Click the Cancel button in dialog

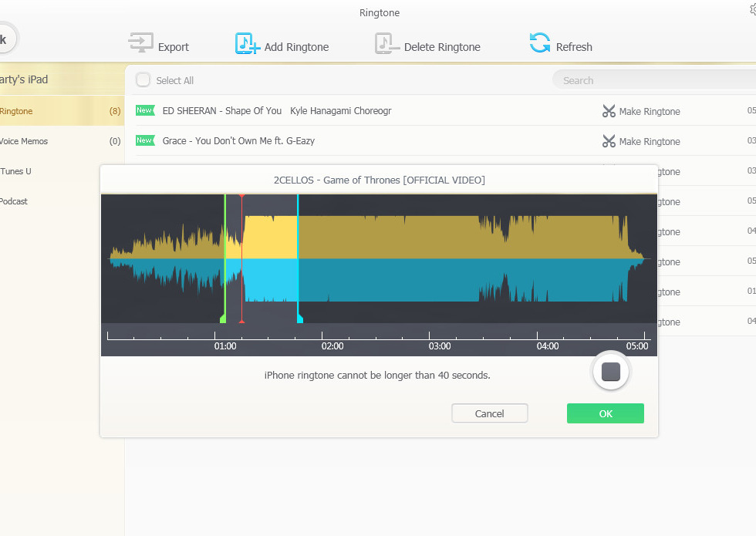(489, 413)
